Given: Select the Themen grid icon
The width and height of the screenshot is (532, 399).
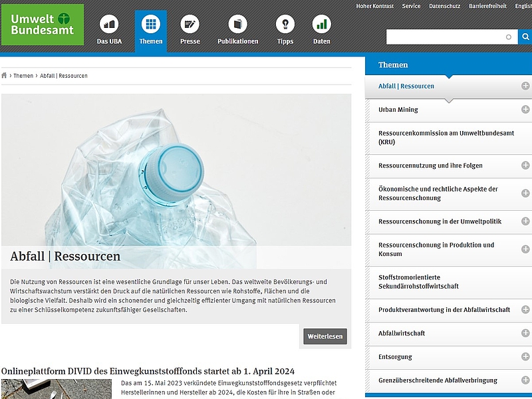Looking at the screenshot, I should [151, 25].
